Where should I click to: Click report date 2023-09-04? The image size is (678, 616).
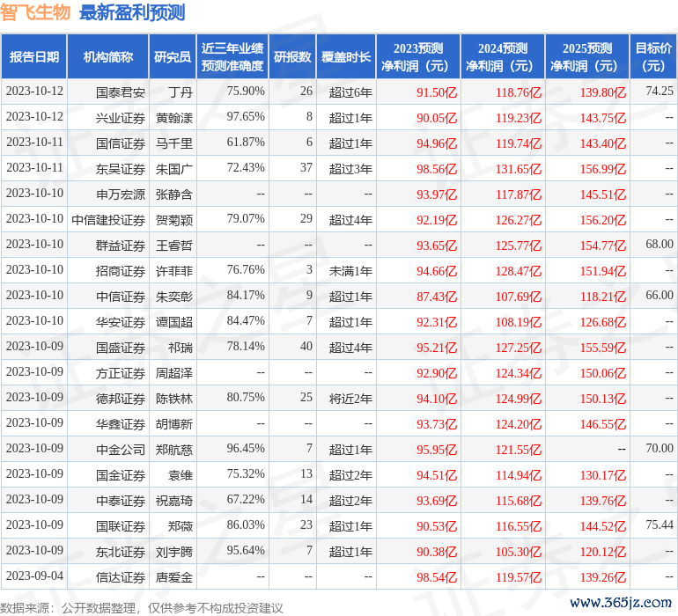pos(34,576)
